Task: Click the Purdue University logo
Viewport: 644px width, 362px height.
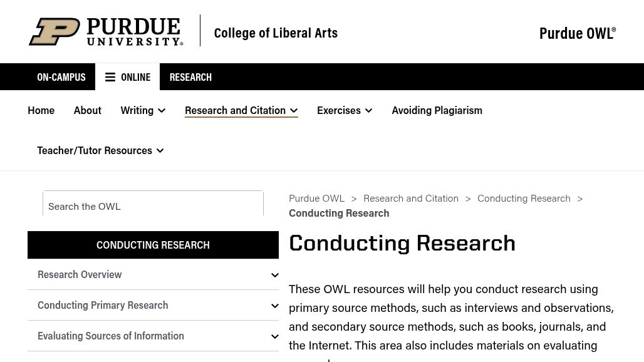Action: pos(105,31)
